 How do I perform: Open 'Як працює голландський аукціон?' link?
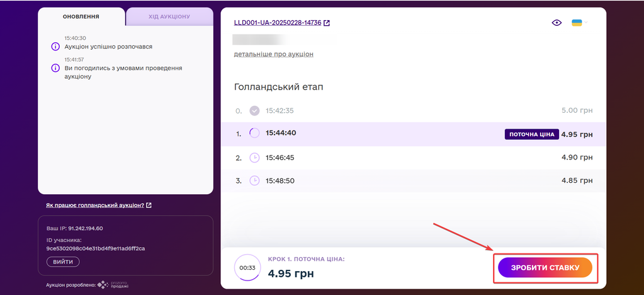pyautogui.click(x=95, y=205)
